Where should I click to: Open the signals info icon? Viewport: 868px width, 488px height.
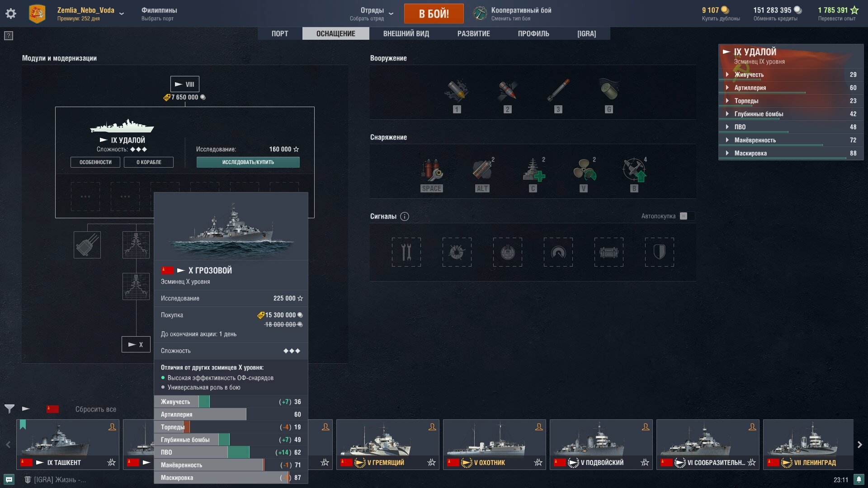[x=405, y=216]
